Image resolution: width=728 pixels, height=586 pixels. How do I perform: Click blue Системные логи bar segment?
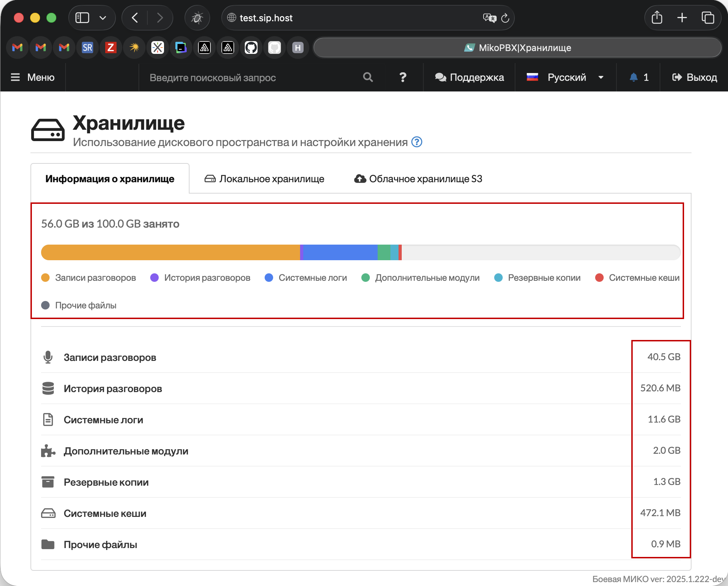pos(340,252)
